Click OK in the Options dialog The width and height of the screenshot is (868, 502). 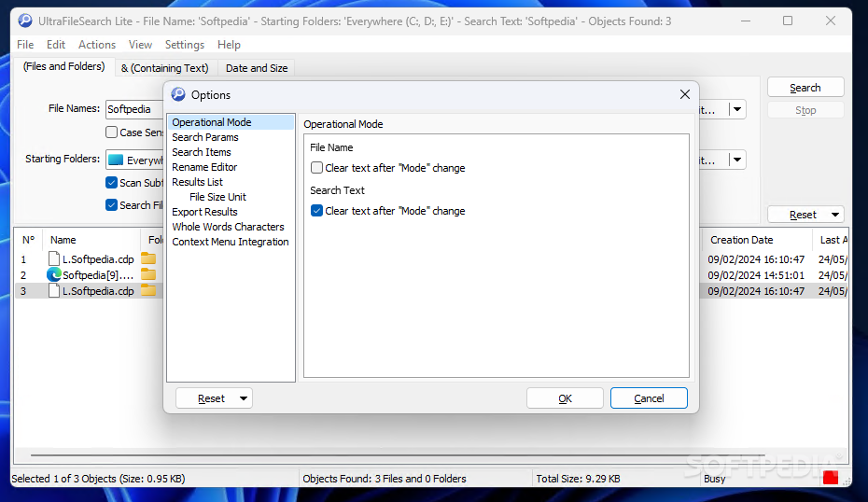point(565,398)
